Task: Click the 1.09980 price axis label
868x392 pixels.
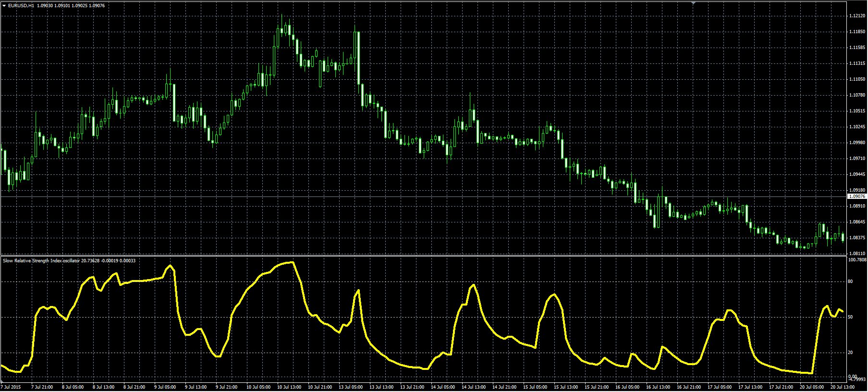Action: [857, 143]
